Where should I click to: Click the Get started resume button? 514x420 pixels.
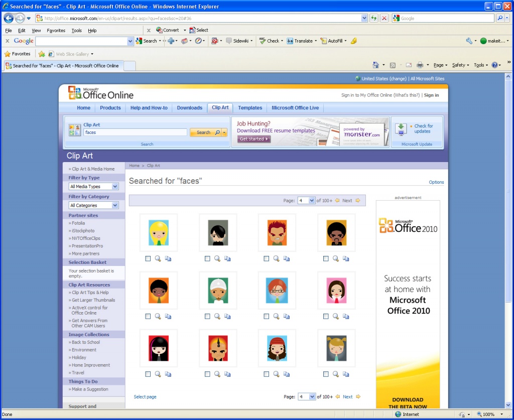click(253, 139)
